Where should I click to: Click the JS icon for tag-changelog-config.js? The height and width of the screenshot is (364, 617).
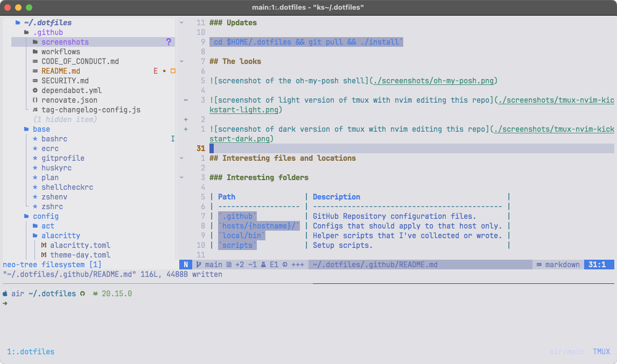click(36, 110)
